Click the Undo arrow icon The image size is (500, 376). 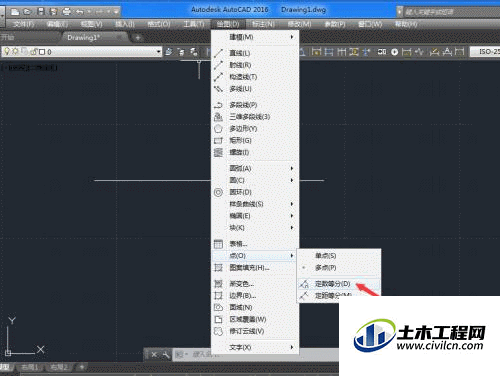80,12
